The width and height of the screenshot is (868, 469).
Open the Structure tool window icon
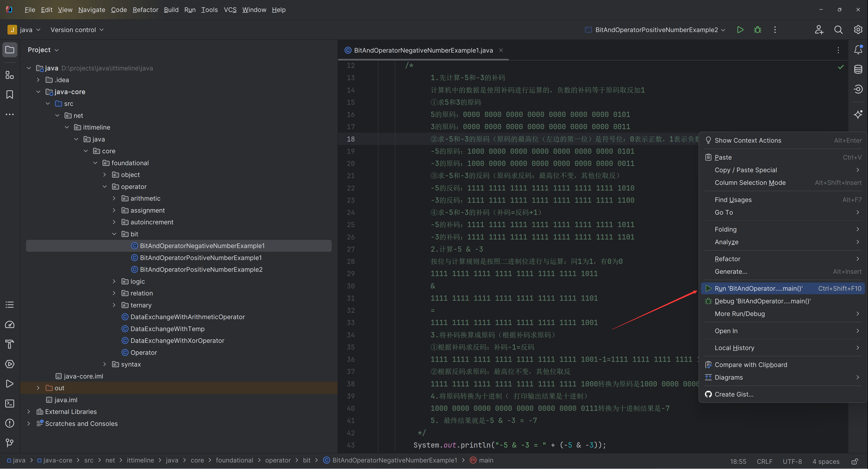point(10,75)
